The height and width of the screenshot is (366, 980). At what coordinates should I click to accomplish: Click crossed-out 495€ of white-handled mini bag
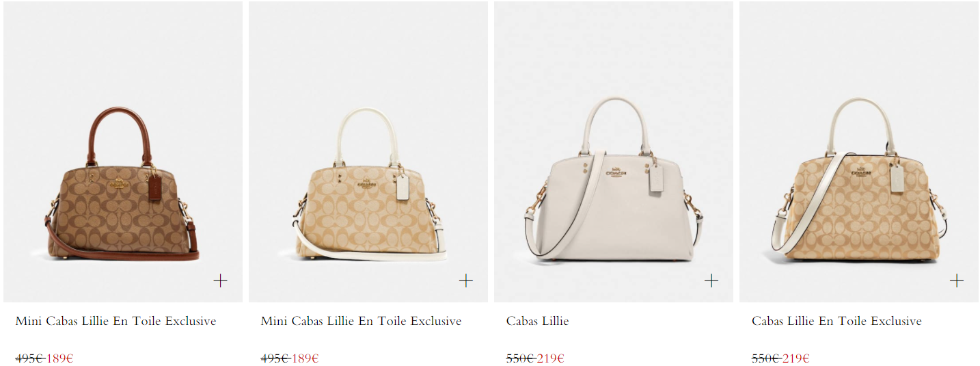pyautogui.click(x=275, y=358)
